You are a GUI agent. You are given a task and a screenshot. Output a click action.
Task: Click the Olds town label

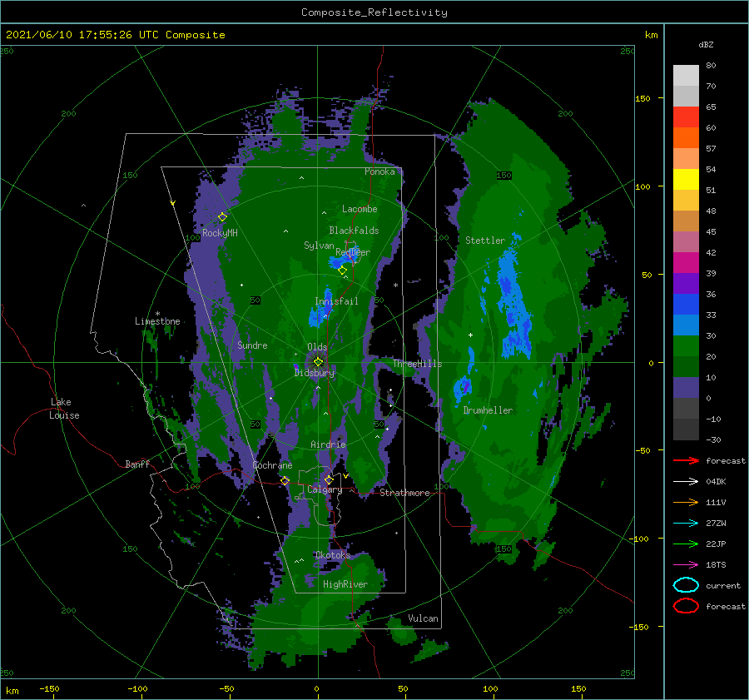317,347
